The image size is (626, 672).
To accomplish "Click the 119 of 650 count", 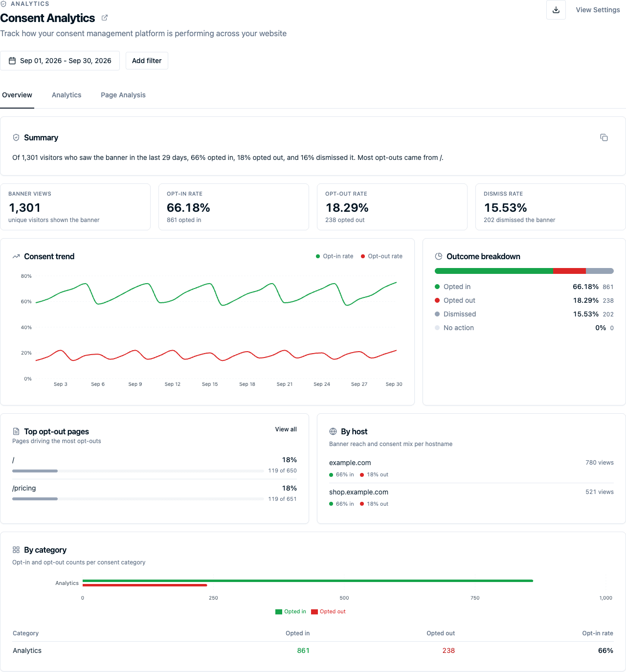I will (282, 470).
